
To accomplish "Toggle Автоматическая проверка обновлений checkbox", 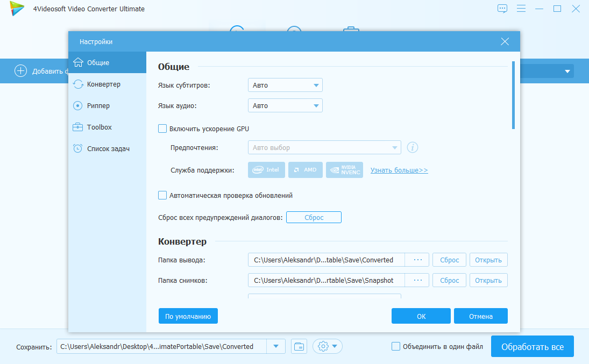I will (x=162, y=195).
